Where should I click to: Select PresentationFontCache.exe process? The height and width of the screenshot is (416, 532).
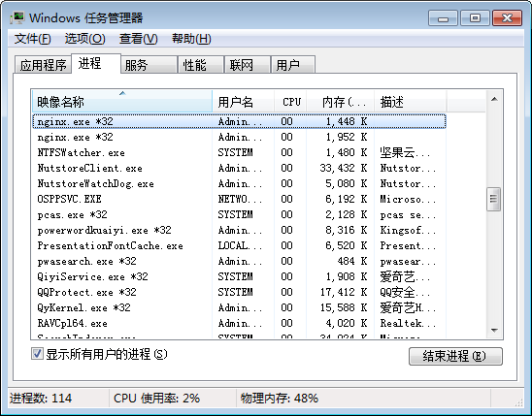click(x=239, y=245)
